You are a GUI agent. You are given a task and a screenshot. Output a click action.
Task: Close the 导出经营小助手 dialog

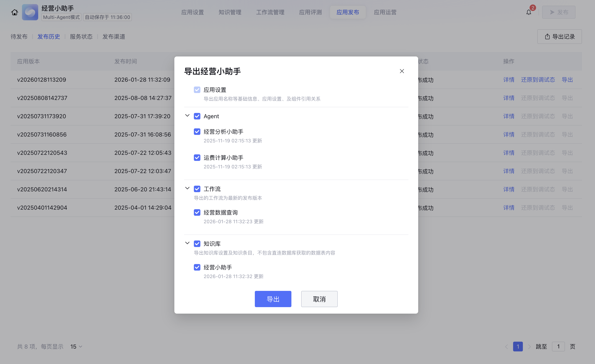click(402, 71)
